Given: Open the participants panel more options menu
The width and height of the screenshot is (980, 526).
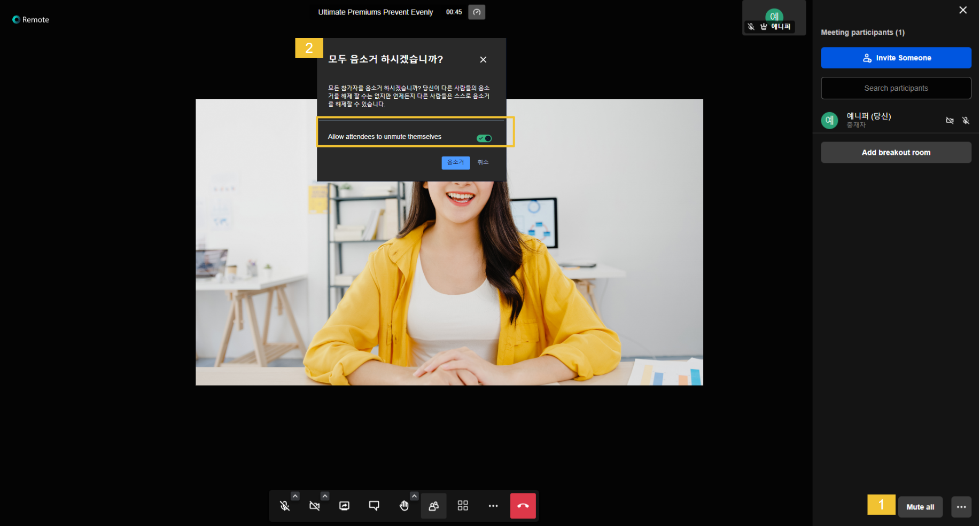Looking at the screenshot, I should pyautogui.click(x=961, y=507).
